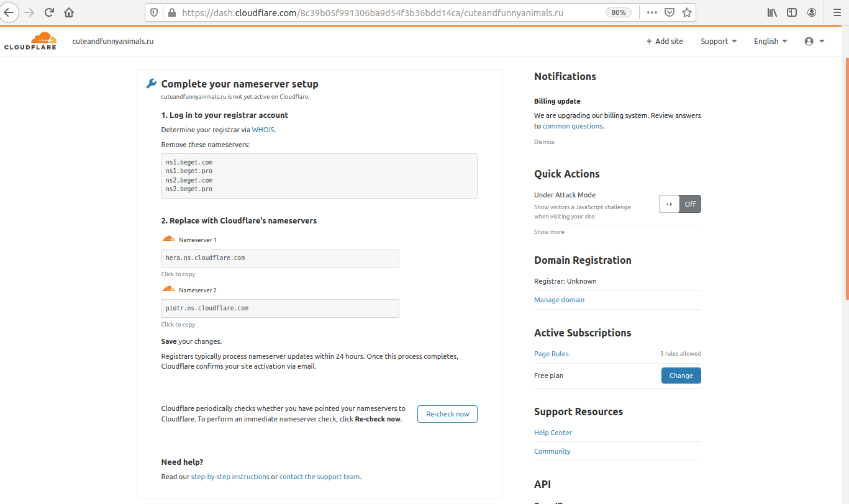Viewport: 849px width, 504px height.
Task: Show more Quick Actions
Action: pyautogui.click(x=549, y=232)
